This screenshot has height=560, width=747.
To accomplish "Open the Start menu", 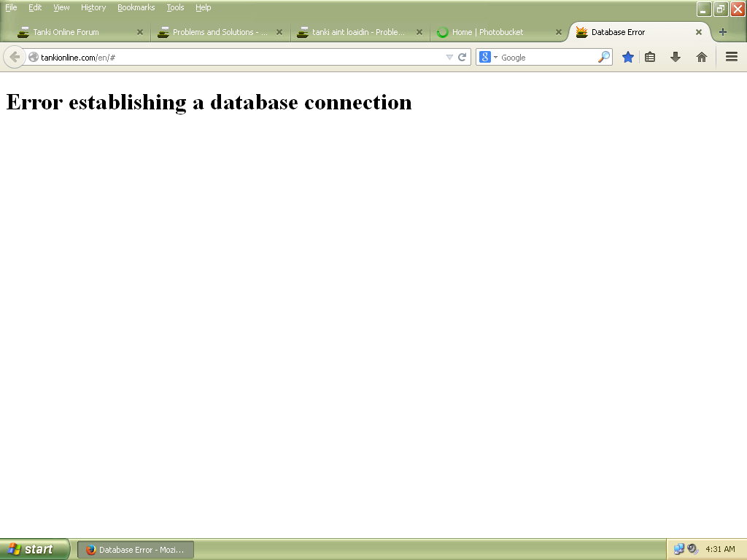I will pyautogui.click(x=34, y=549).
